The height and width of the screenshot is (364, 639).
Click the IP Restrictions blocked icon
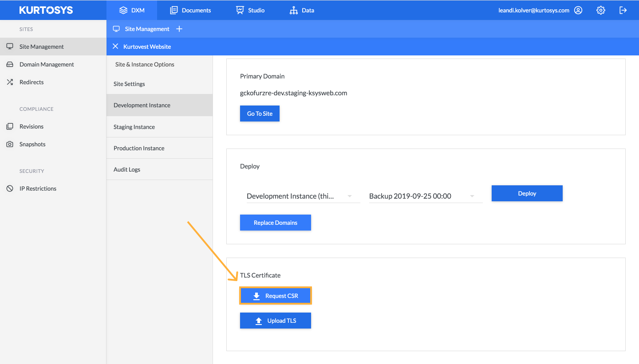click(x=10, y=188)
